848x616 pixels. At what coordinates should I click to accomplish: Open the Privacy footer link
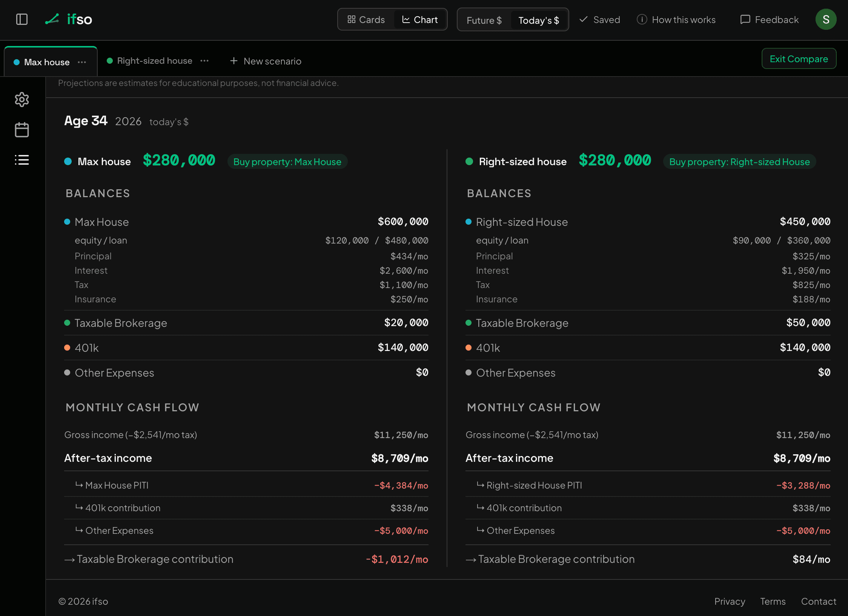point(730,601)
